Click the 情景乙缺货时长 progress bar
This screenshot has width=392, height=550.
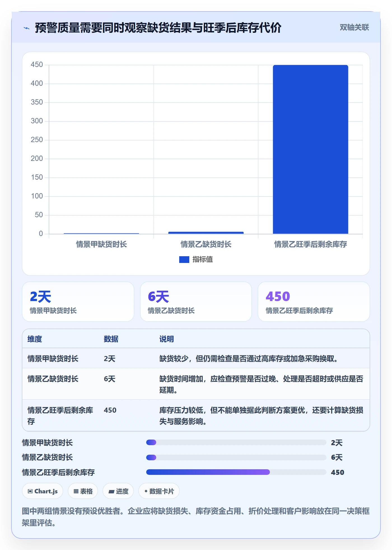tap(236, 457)
